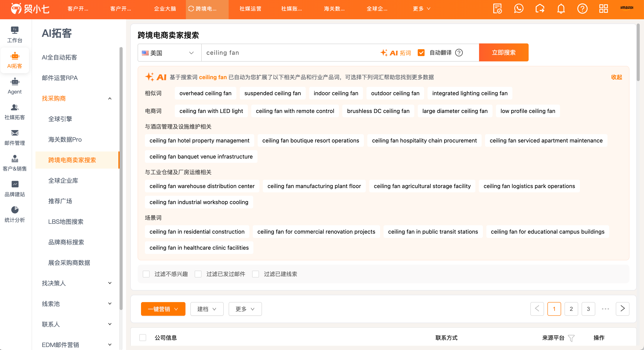644x350 pixels.
Task: Click the 立即搜索 search button
Action: pyautogui.click(x=503, y=53)
